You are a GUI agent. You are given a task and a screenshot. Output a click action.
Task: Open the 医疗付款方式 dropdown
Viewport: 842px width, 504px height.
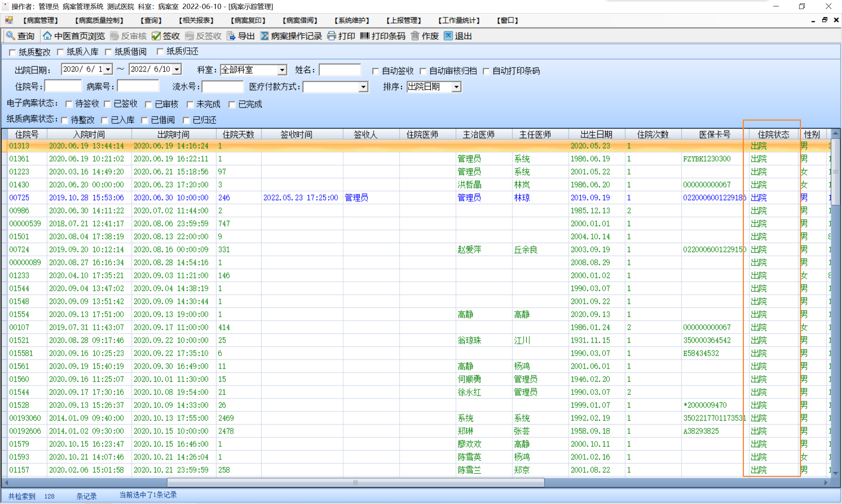[x=363, y=87]
